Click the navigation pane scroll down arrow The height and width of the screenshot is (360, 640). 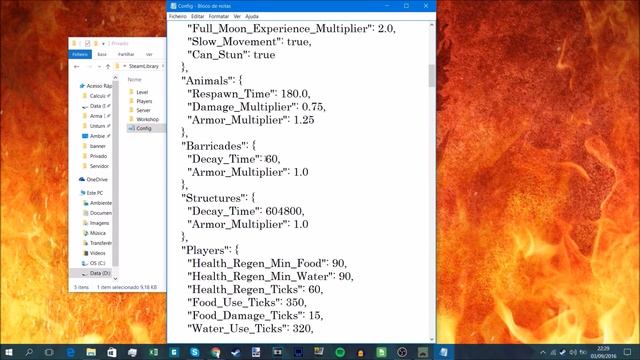(x=116, y=278)
